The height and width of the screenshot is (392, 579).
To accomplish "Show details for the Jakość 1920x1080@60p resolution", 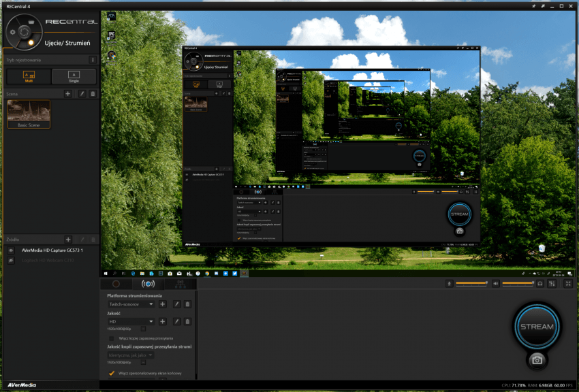I will coord(143,329).
